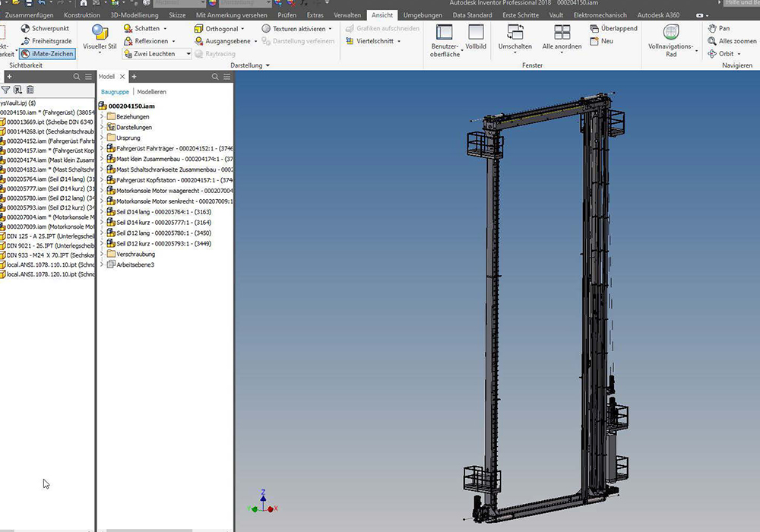Activate the Pan hand tool
Image resolution: width=760 pixels, height=532 pixels.
[712, 28]
